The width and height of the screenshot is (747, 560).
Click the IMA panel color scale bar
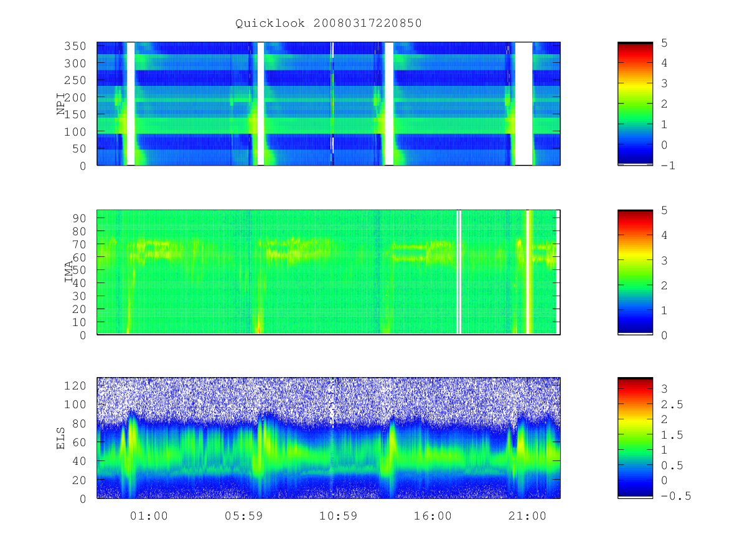click(635, 272)
